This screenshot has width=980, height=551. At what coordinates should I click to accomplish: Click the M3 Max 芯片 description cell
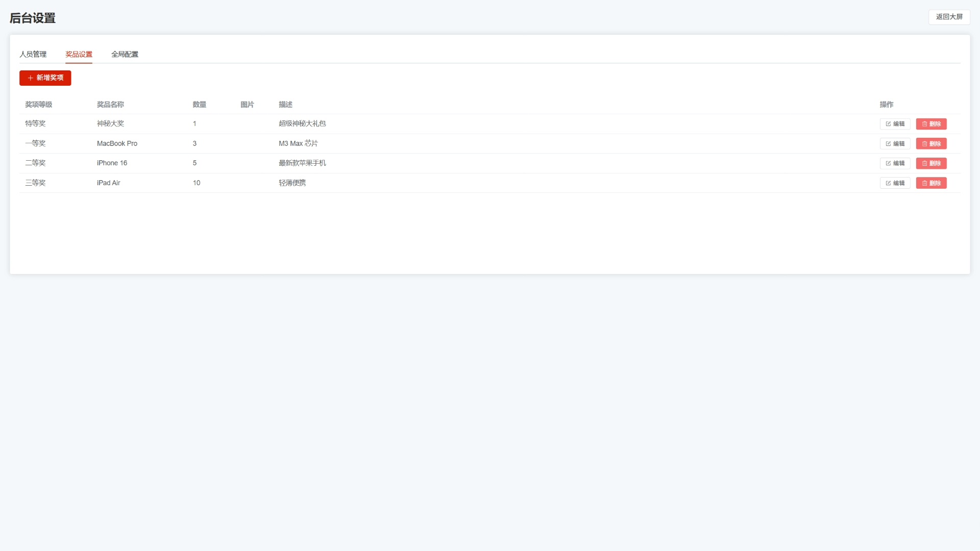pos(298,143)
